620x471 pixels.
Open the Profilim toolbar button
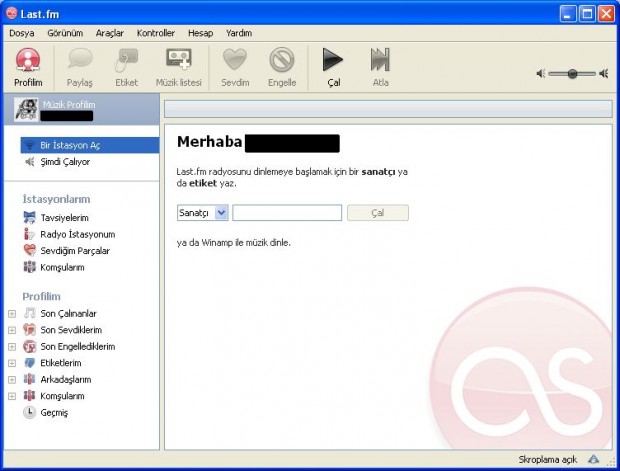click(x=28, y=67)
